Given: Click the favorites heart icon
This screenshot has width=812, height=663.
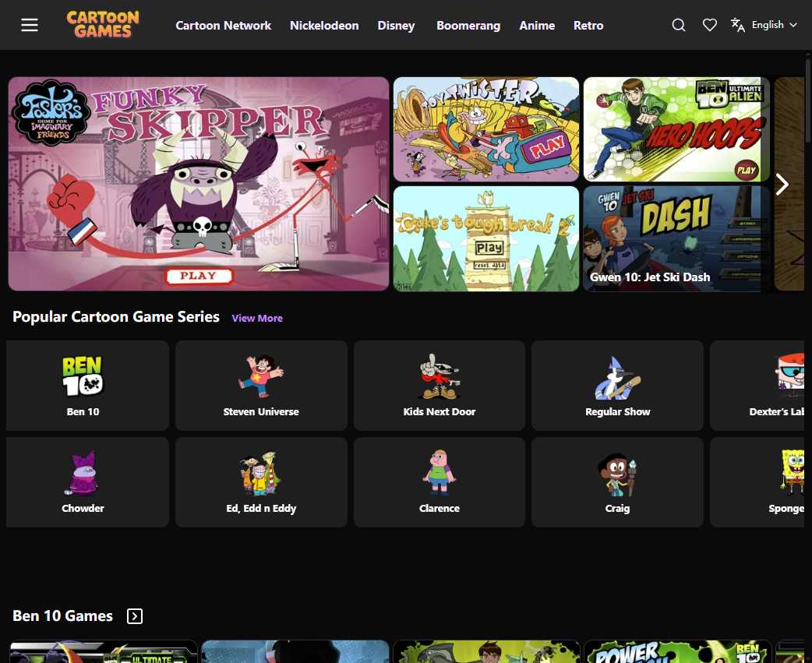Looking at the screenshot, I should click(x=710, y=25).
